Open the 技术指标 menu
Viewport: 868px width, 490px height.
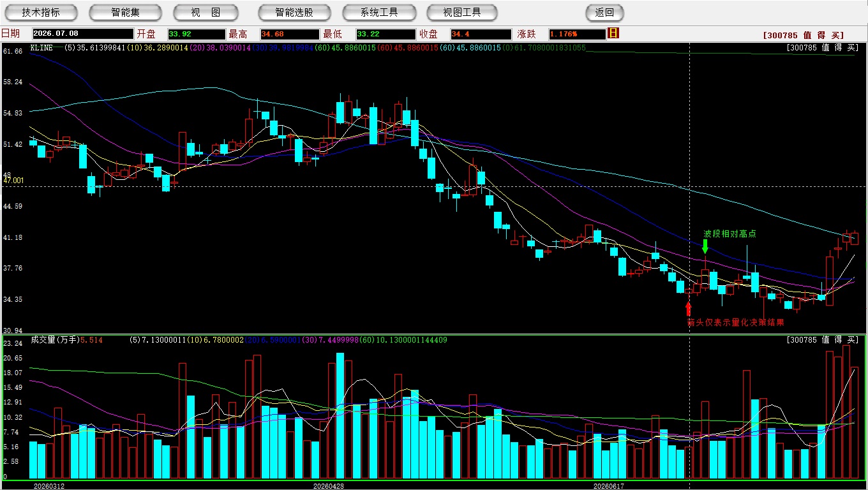41,12
